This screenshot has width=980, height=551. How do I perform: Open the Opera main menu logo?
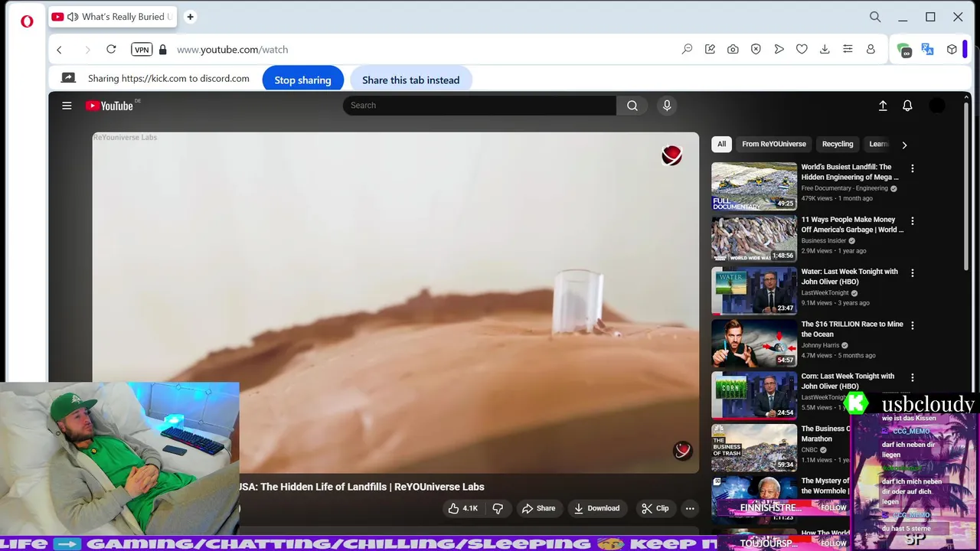pyautogui.click(x=27, y=21)
